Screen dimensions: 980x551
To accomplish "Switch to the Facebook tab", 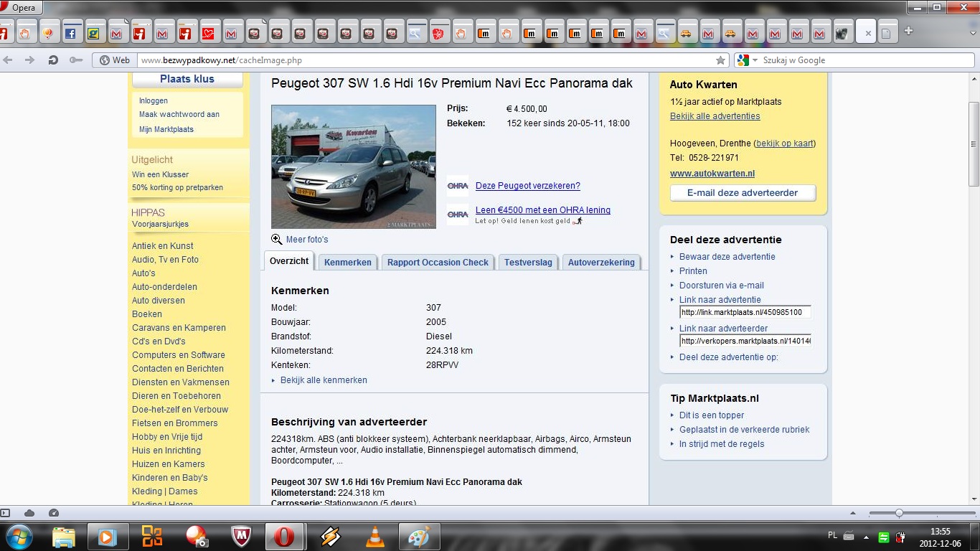I will click(x=70, y=33).
